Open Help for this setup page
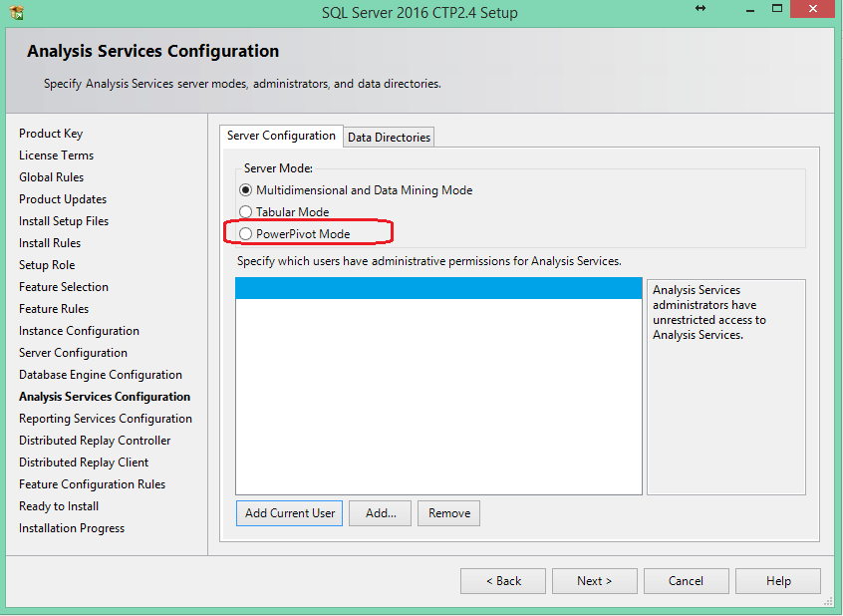 [x=778, y=581]
